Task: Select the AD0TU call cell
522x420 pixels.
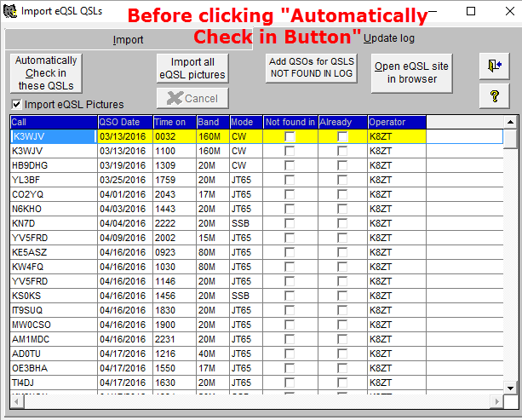Action: tap(54, 354)
